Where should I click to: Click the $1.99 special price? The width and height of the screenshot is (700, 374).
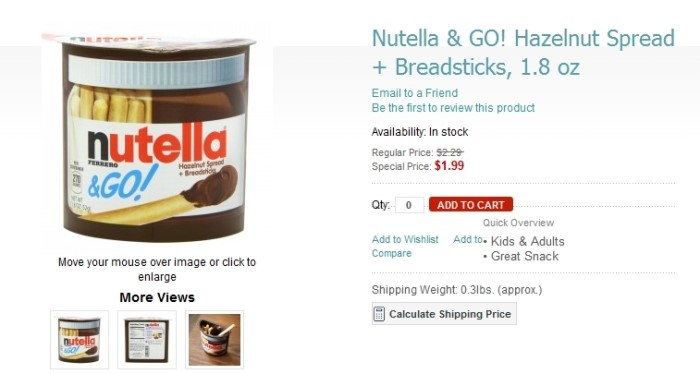tap(449, 166)
